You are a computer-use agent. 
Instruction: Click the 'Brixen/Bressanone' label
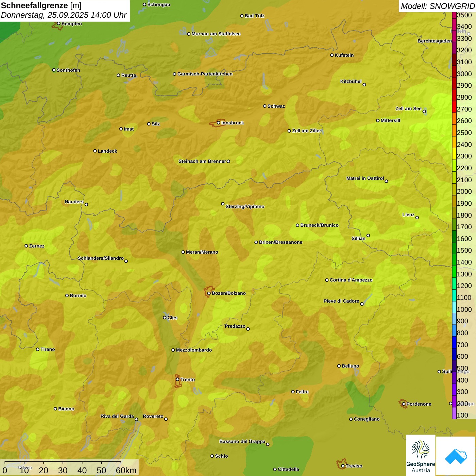(x=280, y=242)
